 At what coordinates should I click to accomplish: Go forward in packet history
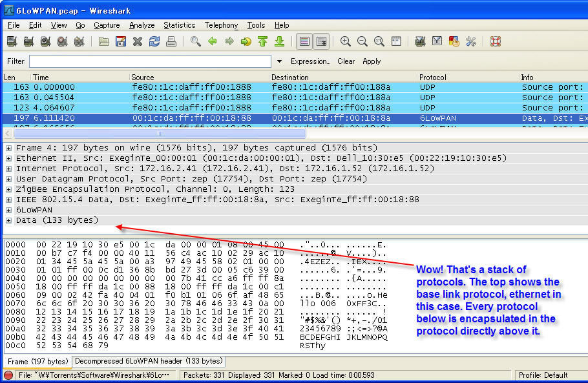(229, 41)
